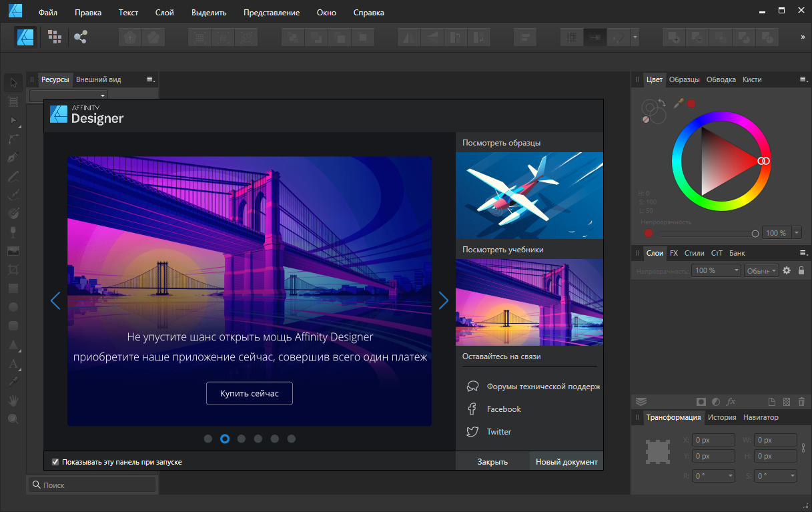
Task: Click the red recent color swatch
Action: [692, 103]
